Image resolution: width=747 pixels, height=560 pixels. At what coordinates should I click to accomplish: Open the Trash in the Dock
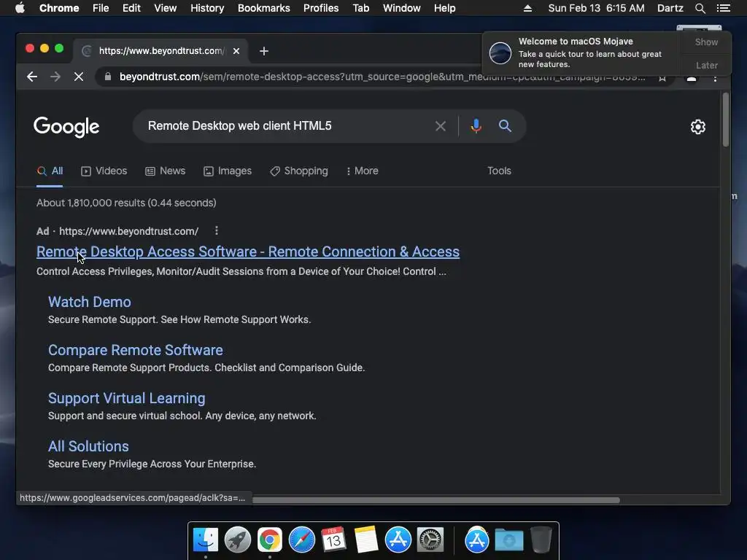click(541, 540)
